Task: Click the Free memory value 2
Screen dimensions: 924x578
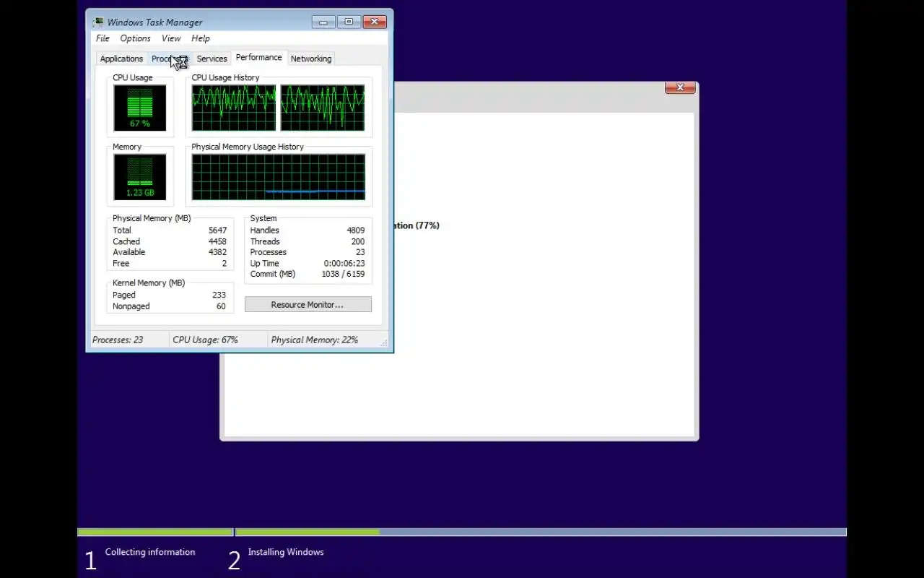Action: click(x=225, y=264)
